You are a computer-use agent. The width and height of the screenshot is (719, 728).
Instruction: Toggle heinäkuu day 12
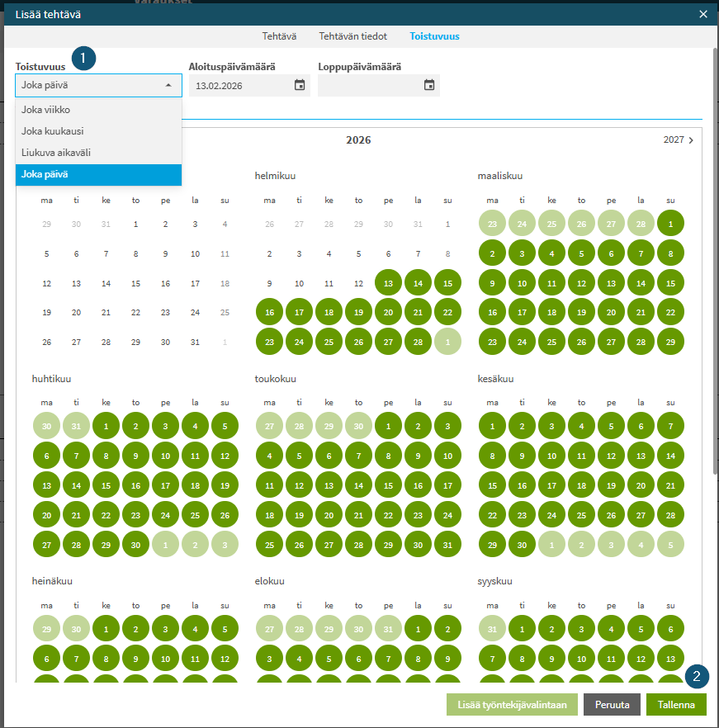[x=225, y=659]
